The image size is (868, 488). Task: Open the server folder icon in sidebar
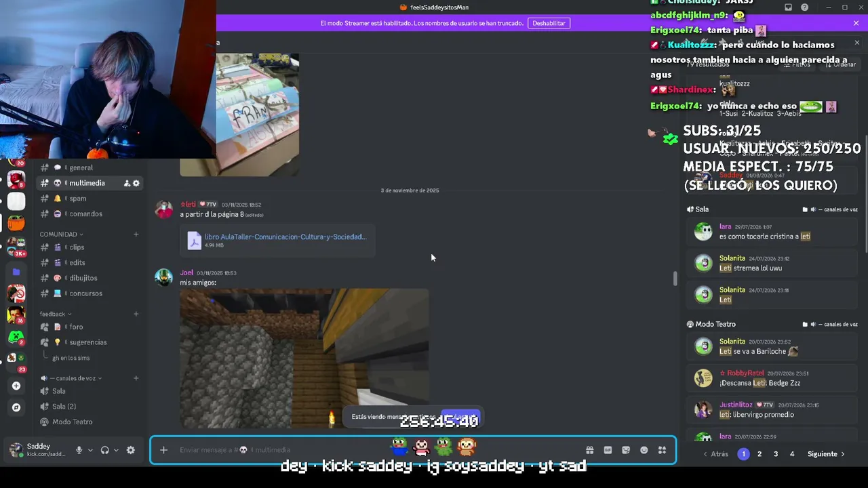click(16, 272)
